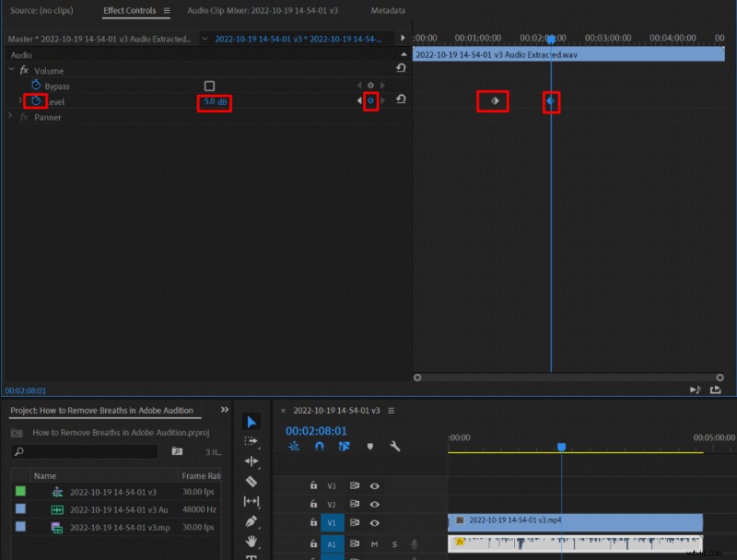Open the timeline display settings wrench
Image resolution: width=737 pixels, height=560 pixels.
pos(393,445)
